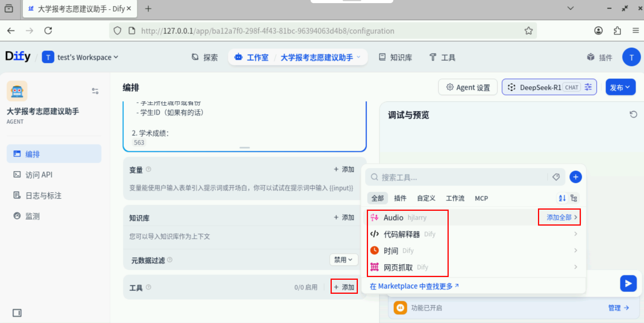Open 工具 in the top navigation
The height and width of the screenshot is (323, 644).
(x=442, y=57)
